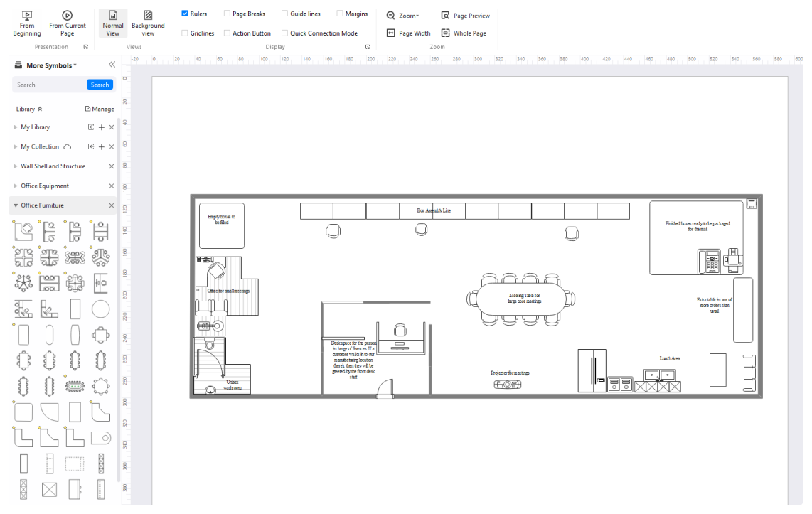Screen dimensions: 812x514
Task: Choose the round table with eight chairs
Action: point(100,386)
